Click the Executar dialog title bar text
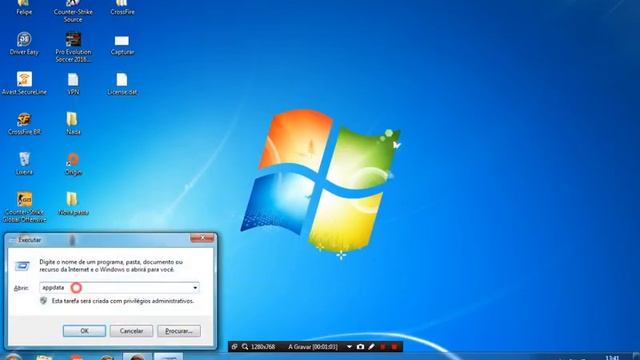This screenshot has width=640, height=360. tap(30, 240)
